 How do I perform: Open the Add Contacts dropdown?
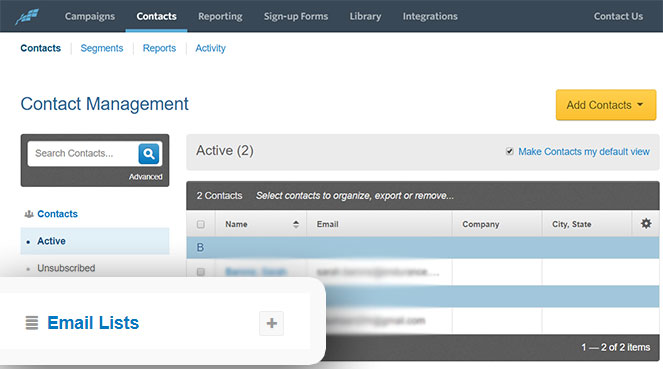(x=606, y=105)
